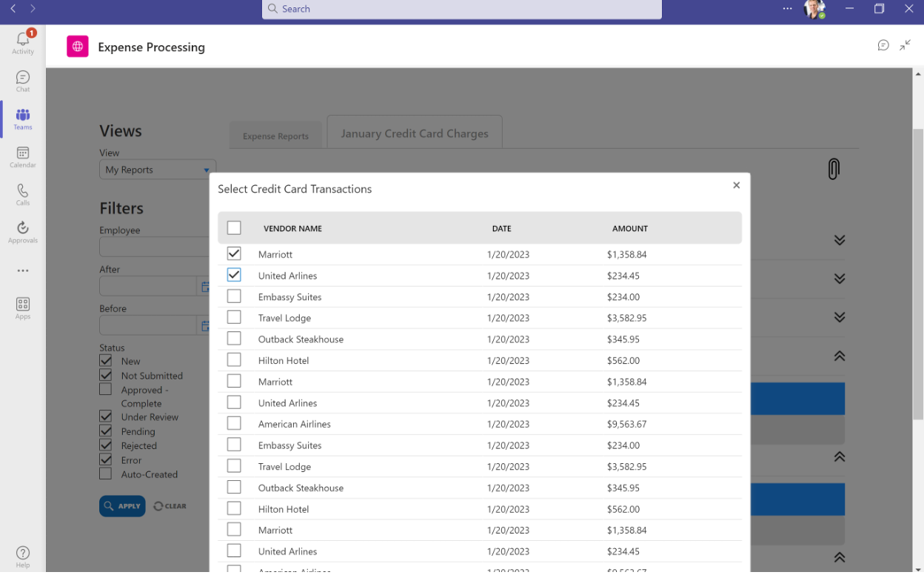Uncheck the first Marriott transaction checkbox
Image resolution: width=924 pixels, height=575 pixels.
pos(234,253)
